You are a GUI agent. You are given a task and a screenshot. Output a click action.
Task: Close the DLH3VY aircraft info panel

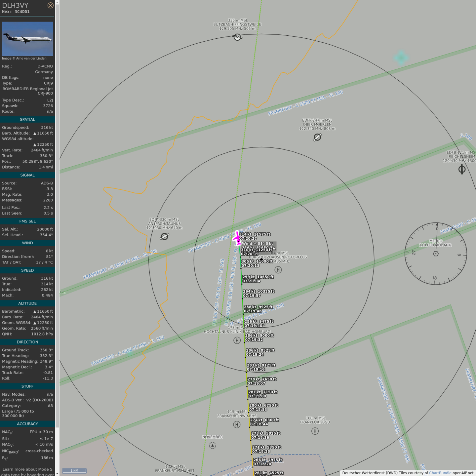pos(50,5)
